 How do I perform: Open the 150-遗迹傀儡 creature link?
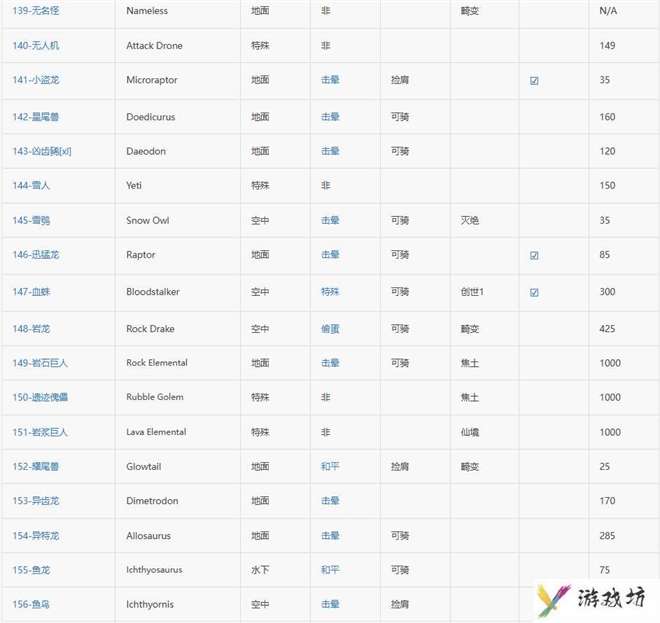pyautogui.click(x=40, y=397)
